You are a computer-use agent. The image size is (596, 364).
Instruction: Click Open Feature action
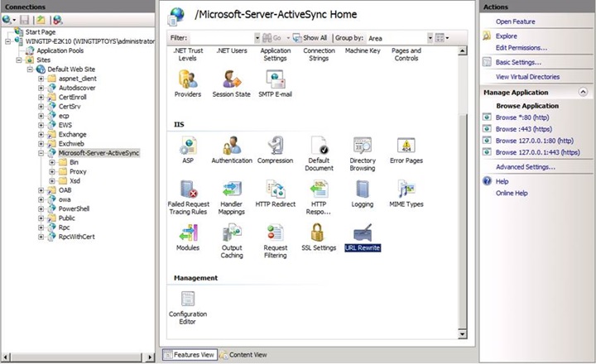(x=515, y=22)
